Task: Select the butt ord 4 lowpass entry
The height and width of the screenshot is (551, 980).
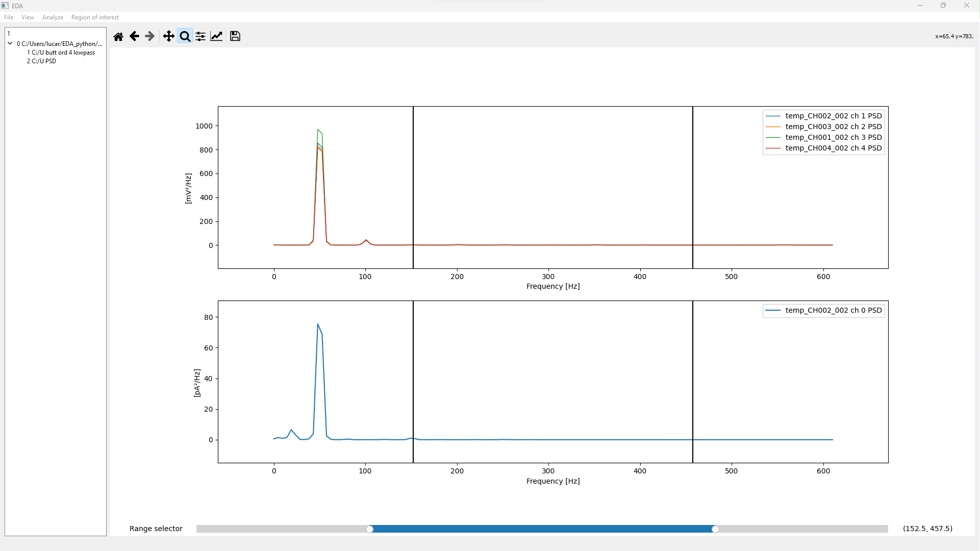Action: pyautogui.click(x=61, y=53)
